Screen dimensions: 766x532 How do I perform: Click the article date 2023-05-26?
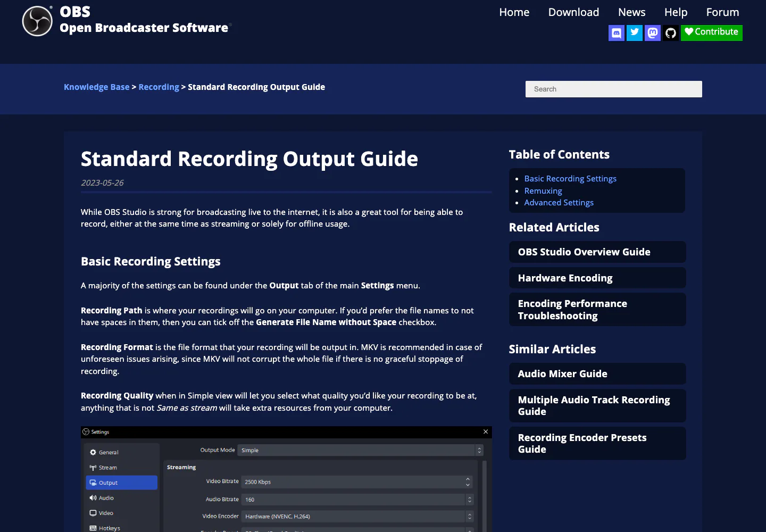tap(102, 183)
